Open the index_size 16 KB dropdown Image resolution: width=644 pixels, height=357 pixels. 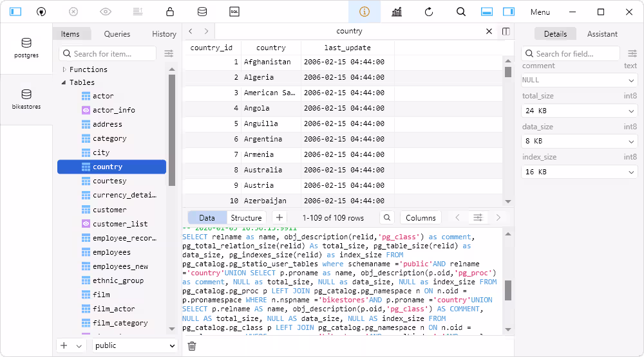pyautogui.click(x=579, y=172)
